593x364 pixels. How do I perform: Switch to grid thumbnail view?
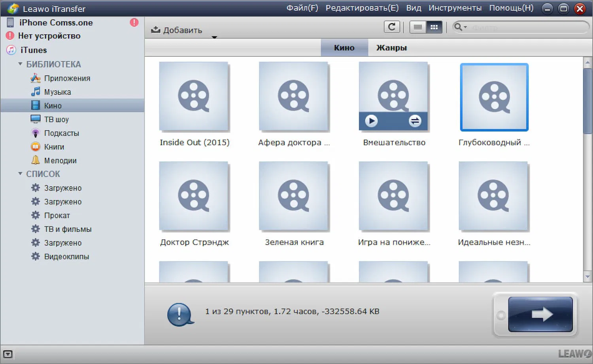coord(434,27)
